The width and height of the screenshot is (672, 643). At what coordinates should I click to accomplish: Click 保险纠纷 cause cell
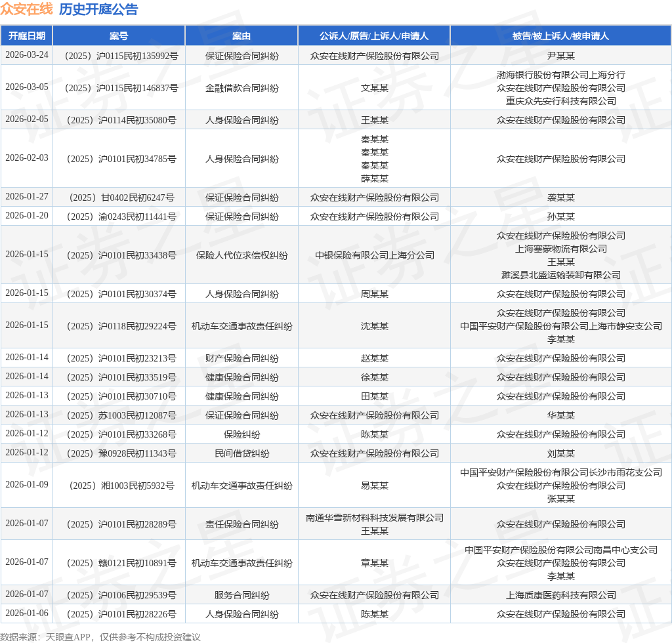click(x=241, y=434)
